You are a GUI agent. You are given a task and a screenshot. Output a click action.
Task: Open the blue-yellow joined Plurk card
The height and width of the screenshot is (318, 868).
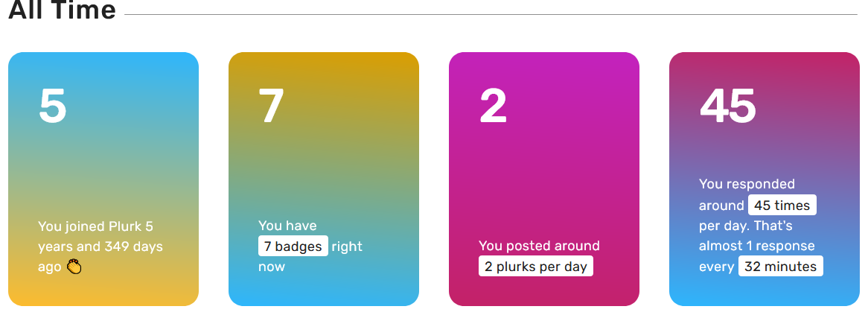pos(103,179)
